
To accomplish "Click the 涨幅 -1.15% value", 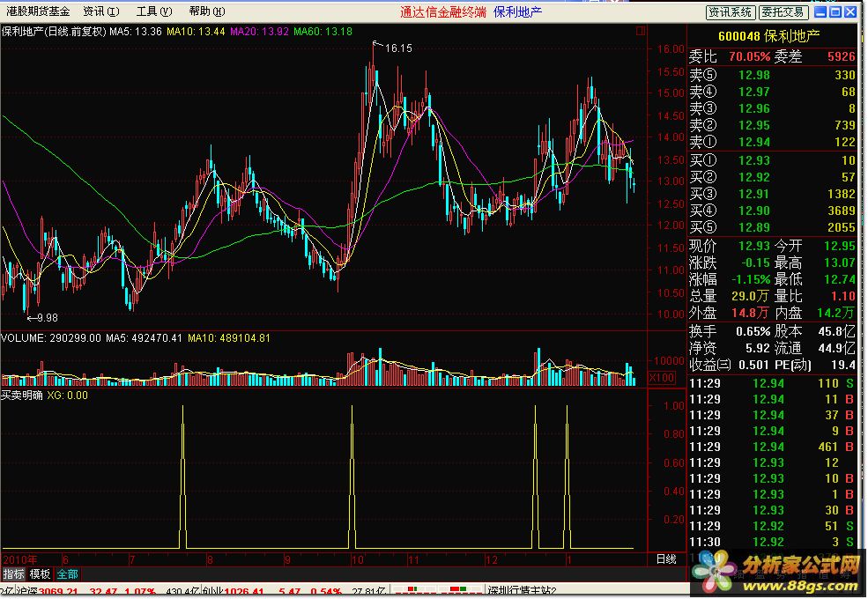I will [751, 279].
